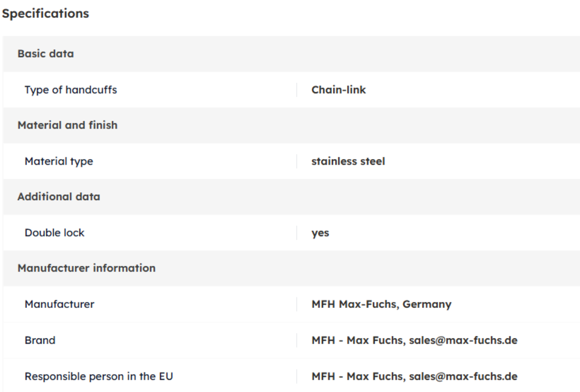Select the Manufacturer information section header
This screenshot has height=392, width=580.
[x=87, y=268]
